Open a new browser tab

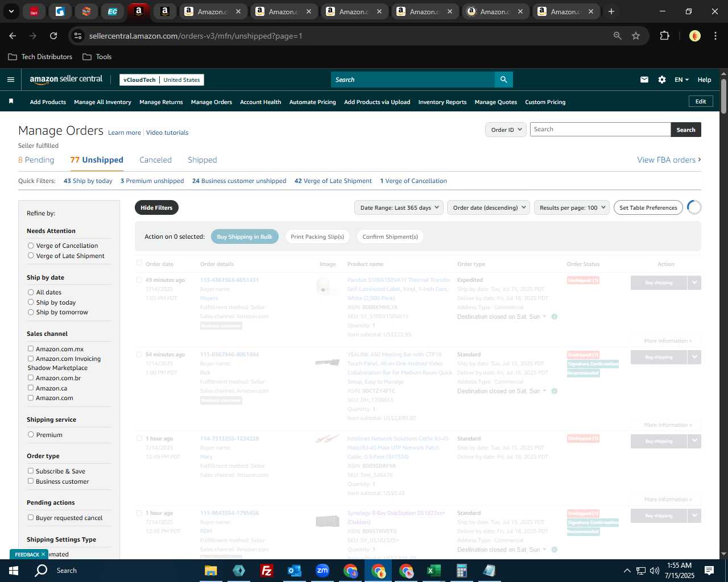pos(611,11)
